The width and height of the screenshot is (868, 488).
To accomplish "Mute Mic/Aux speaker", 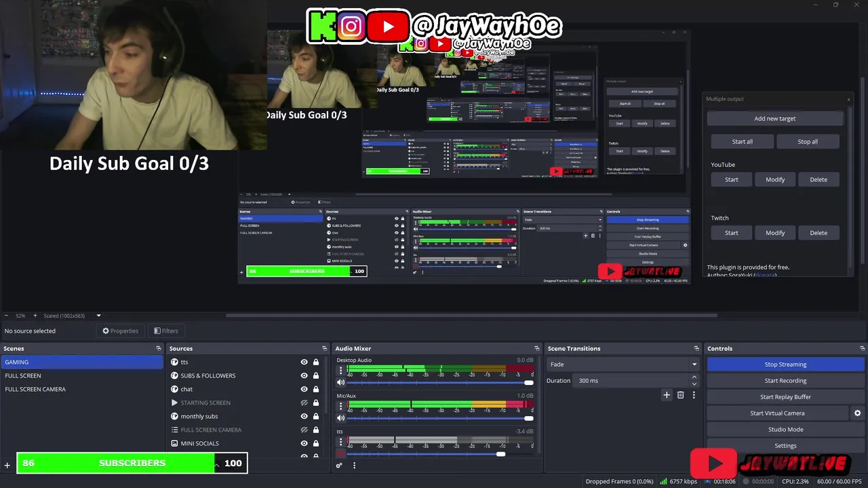I will click(x=341, y=418).
